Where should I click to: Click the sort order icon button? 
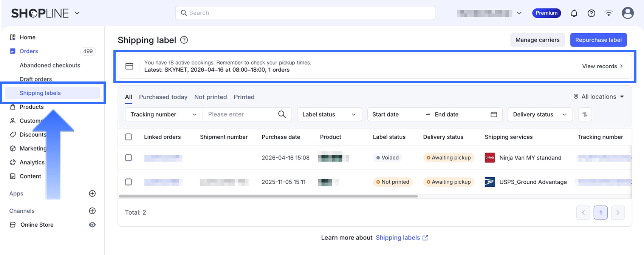[x=585, y=114]
